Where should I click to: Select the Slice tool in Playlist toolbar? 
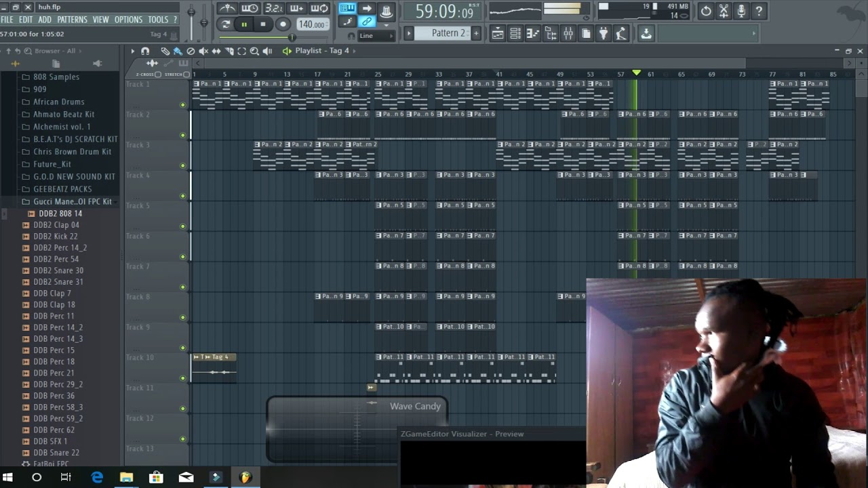[x=229, y=51]
